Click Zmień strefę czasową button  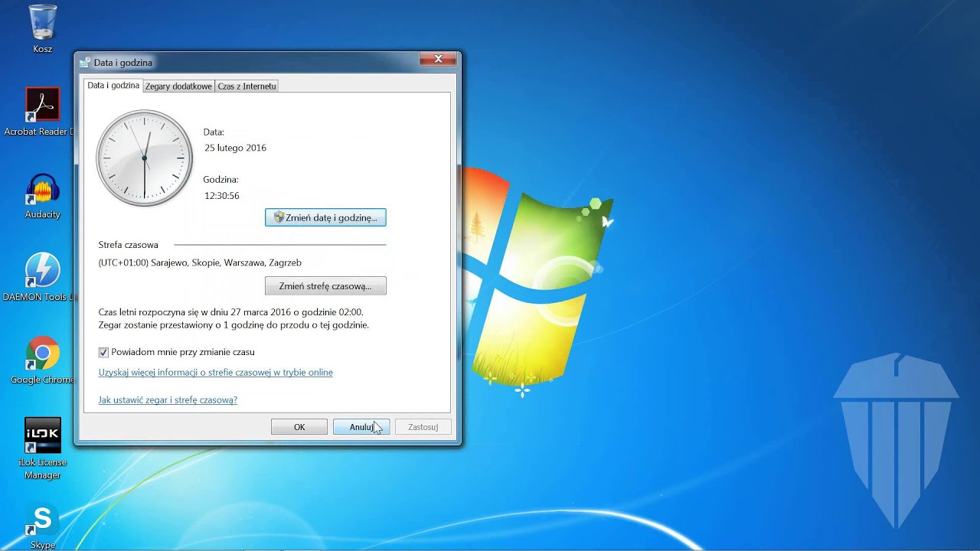(x=325, y=285)
